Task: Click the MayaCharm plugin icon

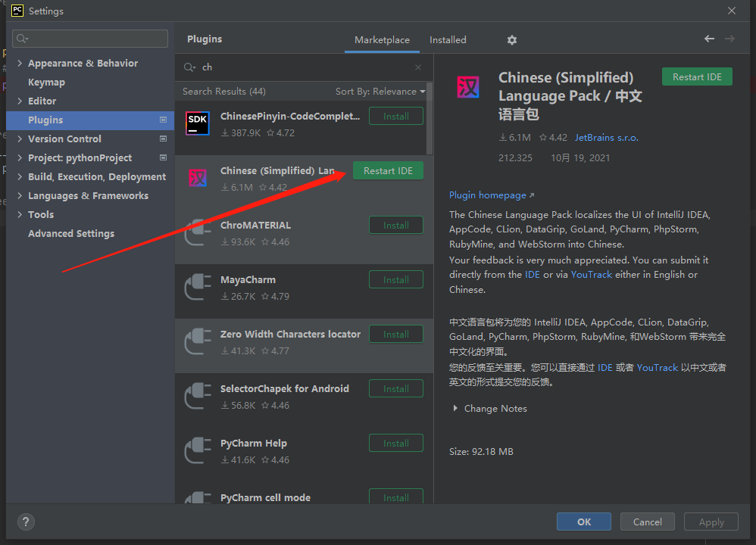Action: pyautogui.click(x=198, y=286)
